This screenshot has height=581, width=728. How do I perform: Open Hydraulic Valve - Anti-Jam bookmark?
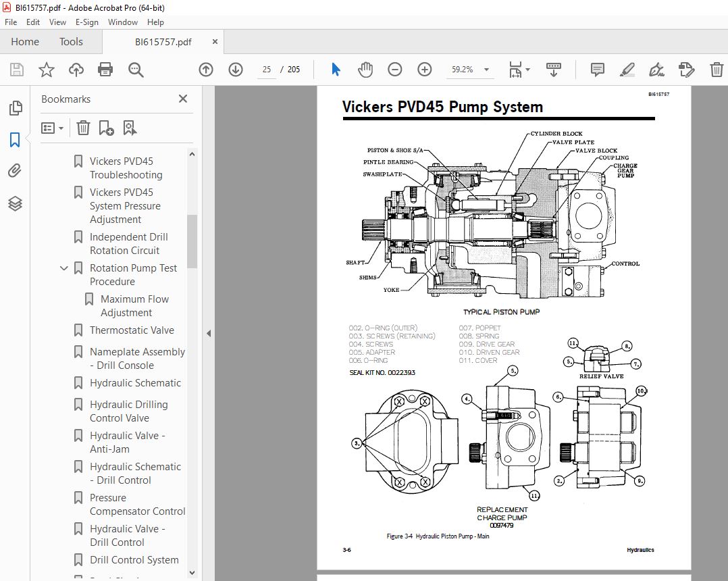click(127, 443)
